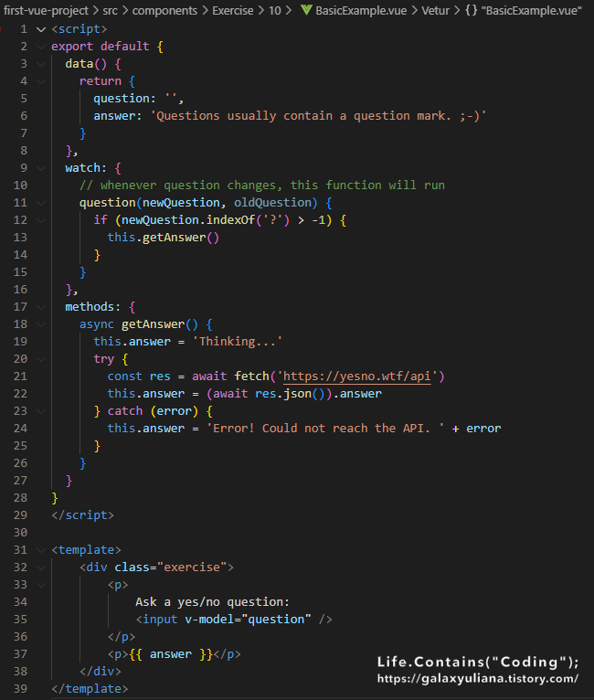594x700 pixels.
Task: Collapse the template tag on line 31
Action: coord(41,550)
